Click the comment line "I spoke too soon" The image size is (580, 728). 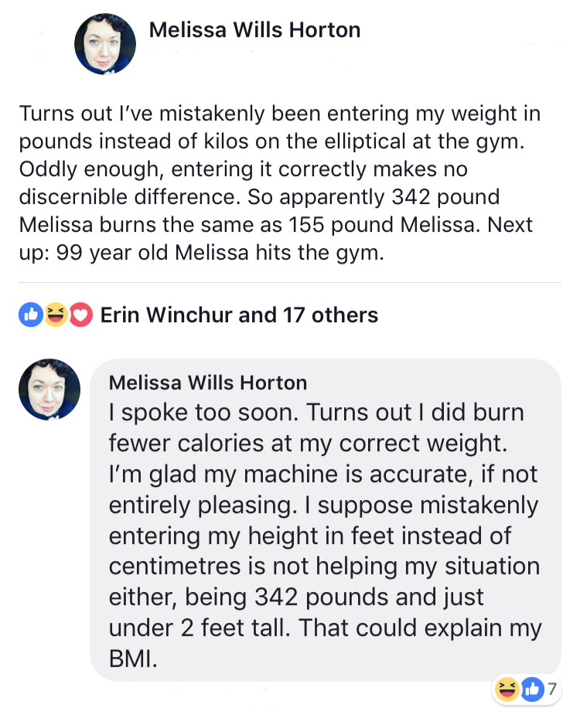click(203, 412)
